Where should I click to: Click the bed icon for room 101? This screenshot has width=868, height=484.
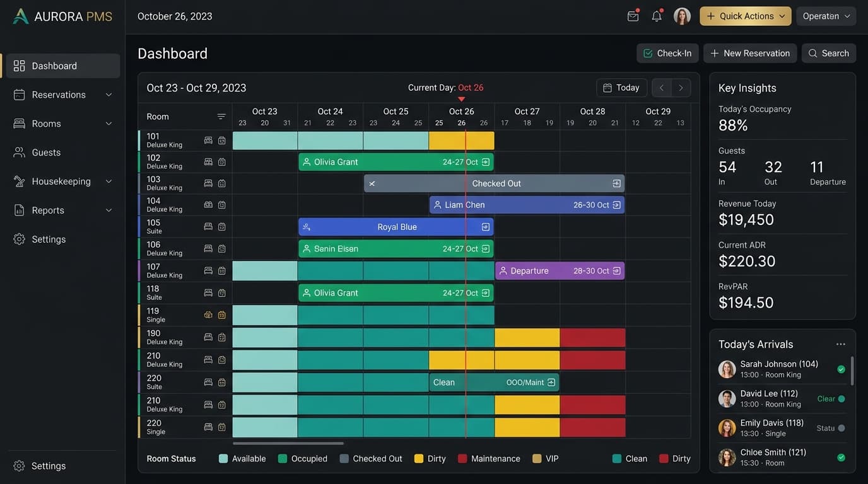208,141
